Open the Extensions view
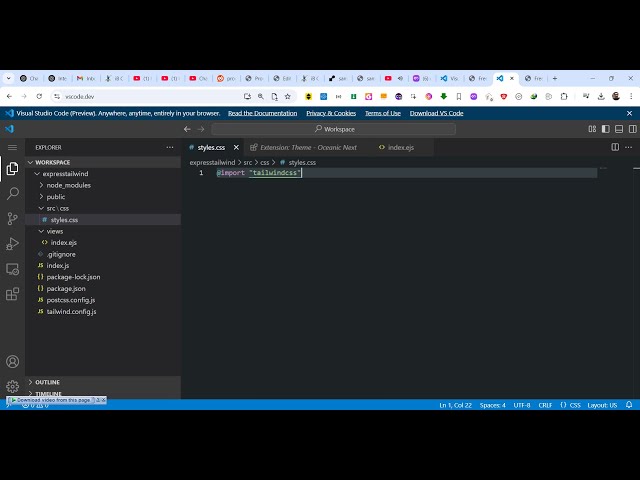 pos(12,295)
